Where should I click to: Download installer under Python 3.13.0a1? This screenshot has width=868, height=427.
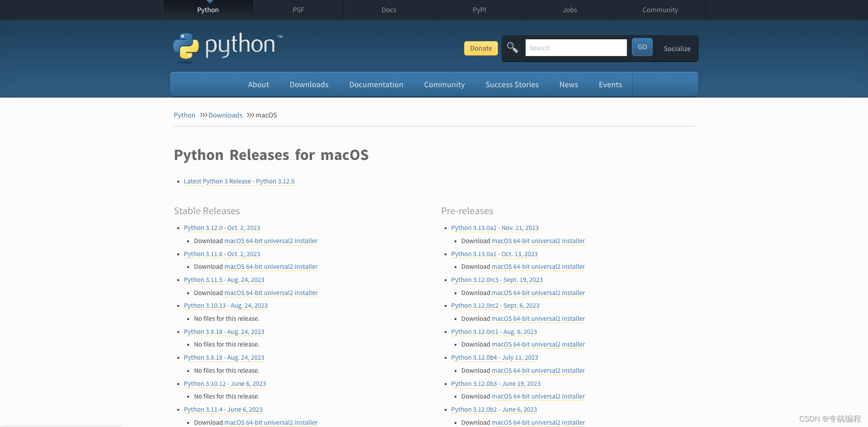tap(538, 267)
